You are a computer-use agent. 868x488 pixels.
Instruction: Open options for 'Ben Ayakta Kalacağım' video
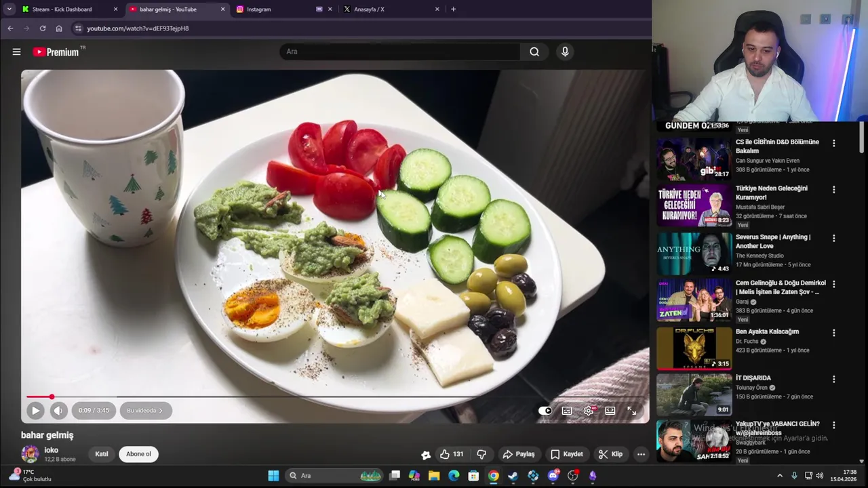pos(834,333)
